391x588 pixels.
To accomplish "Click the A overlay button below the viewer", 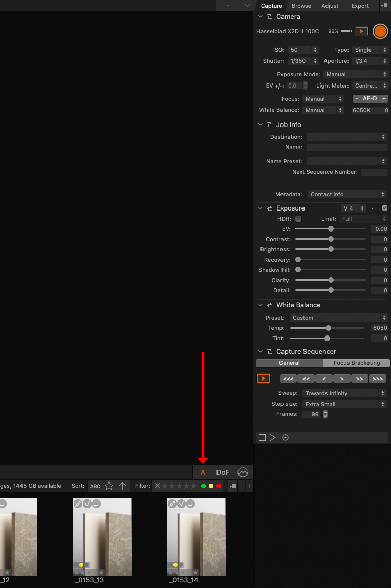I will (203, 472).
